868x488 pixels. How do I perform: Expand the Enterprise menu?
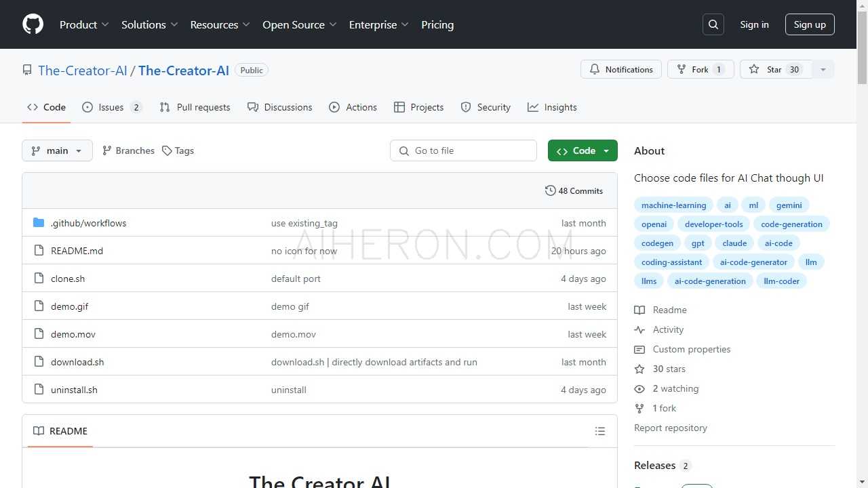[379, 24]
